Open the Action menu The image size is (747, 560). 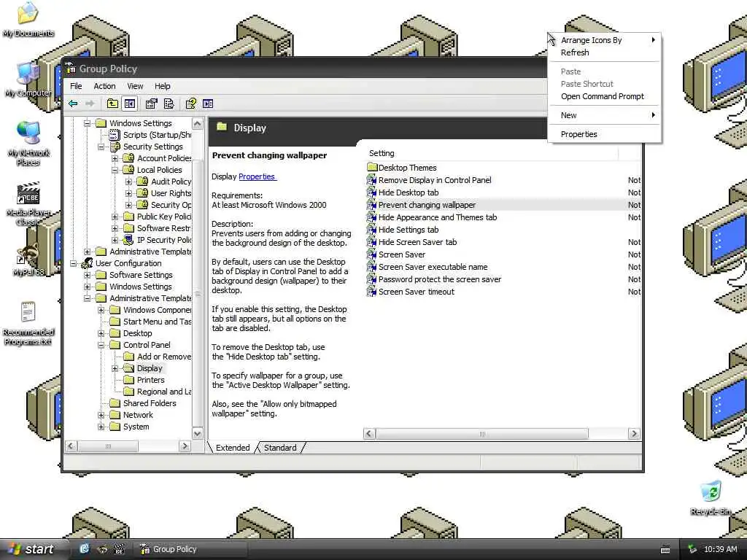104,86
